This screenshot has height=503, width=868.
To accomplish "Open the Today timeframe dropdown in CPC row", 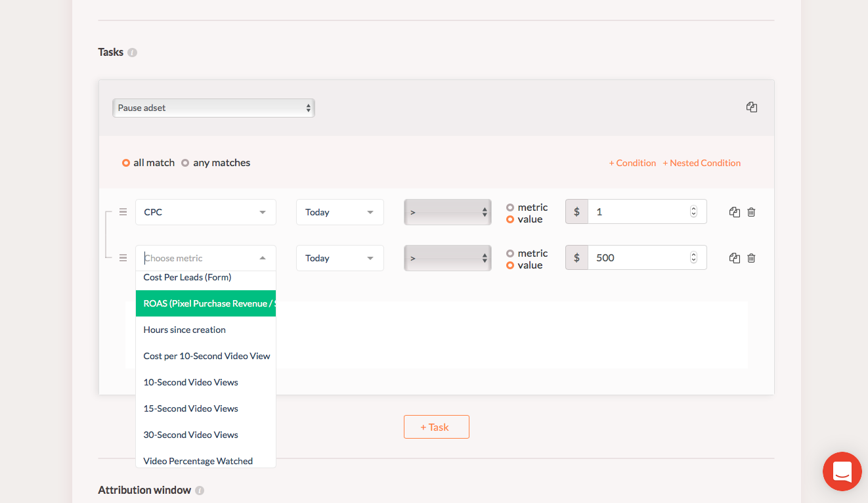I will (339, 212).
